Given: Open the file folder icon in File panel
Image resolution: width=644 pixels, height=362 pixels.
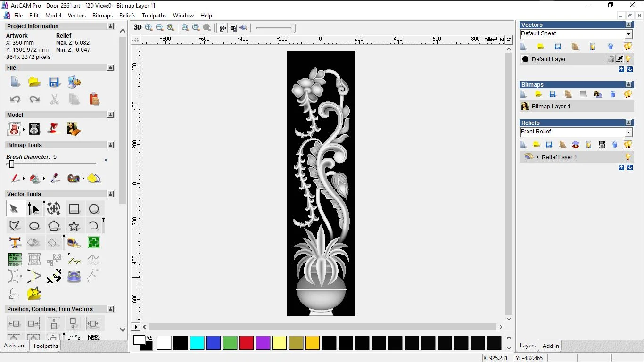Looking at the screenshot, I should click(x=34, y=82).
